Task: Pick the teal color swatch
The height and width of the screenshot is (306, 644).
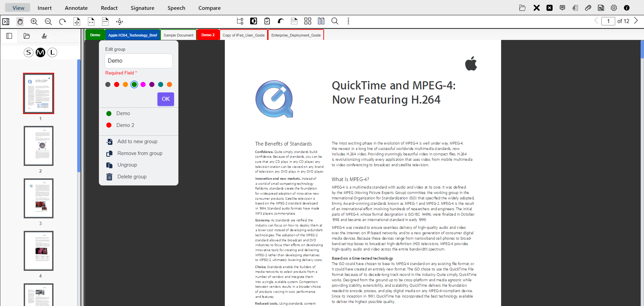Action: pyautogui.click(x=160, y=85)
